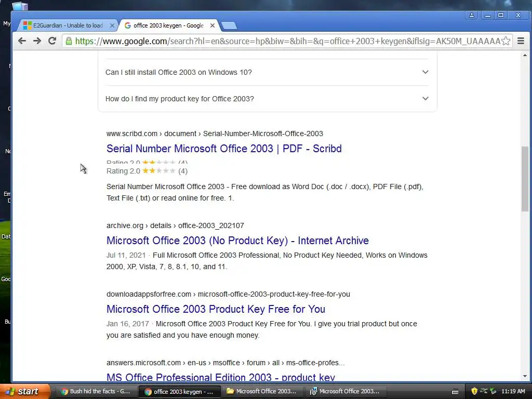Viewport: 532px width, 399px height.
Task: Expand 'How do I find my product key for Office 2003?'
Action: pos(267,99)
